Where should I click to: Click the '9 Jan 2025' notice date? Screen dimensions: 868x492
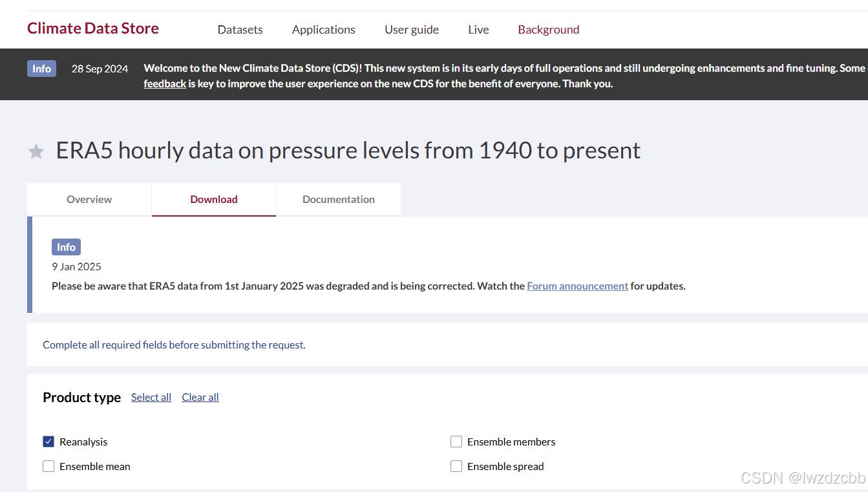[x=76, y=266]
